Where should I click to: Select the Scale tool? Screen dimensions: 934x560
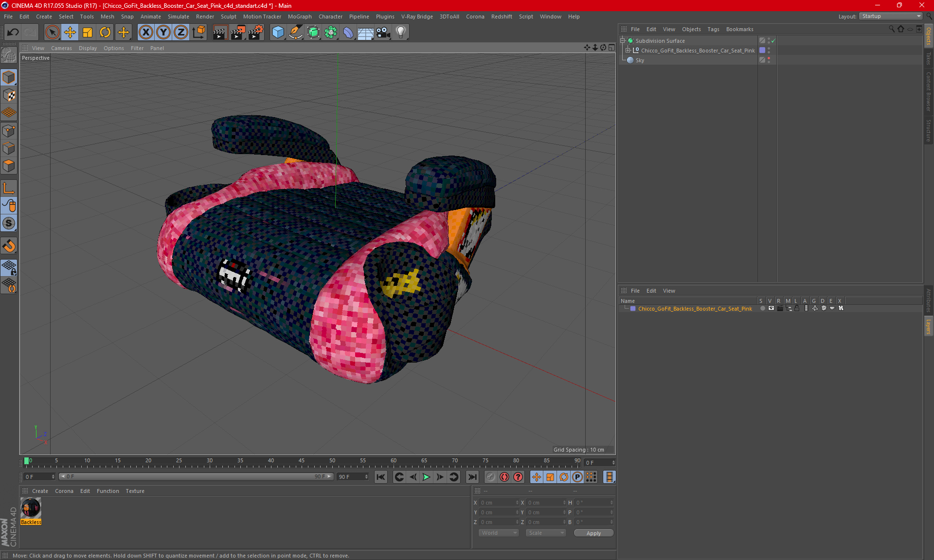[88, 33]
